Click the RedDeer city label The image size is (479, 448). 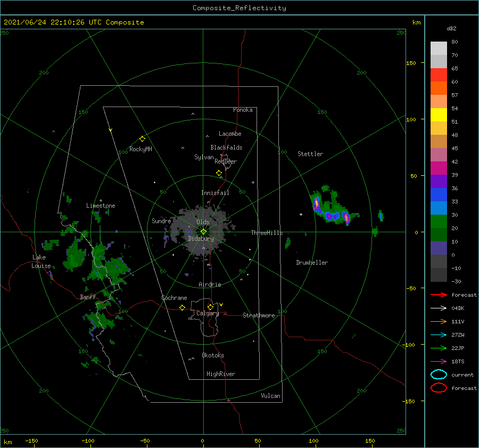point(226,161)
